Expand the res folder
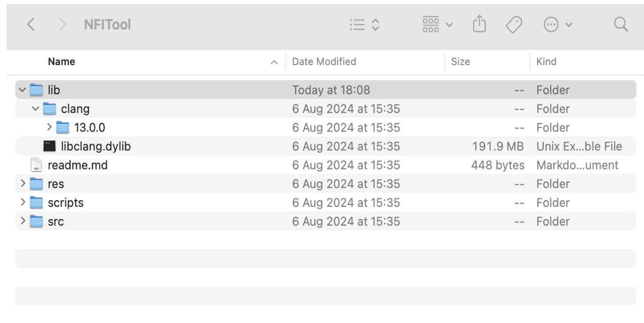The image size is (644, 323). (22, 183)
